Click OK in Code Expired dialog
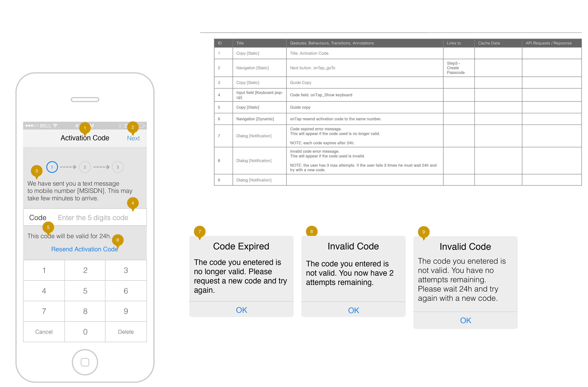The image size is (588, 387). click(241, 310)
